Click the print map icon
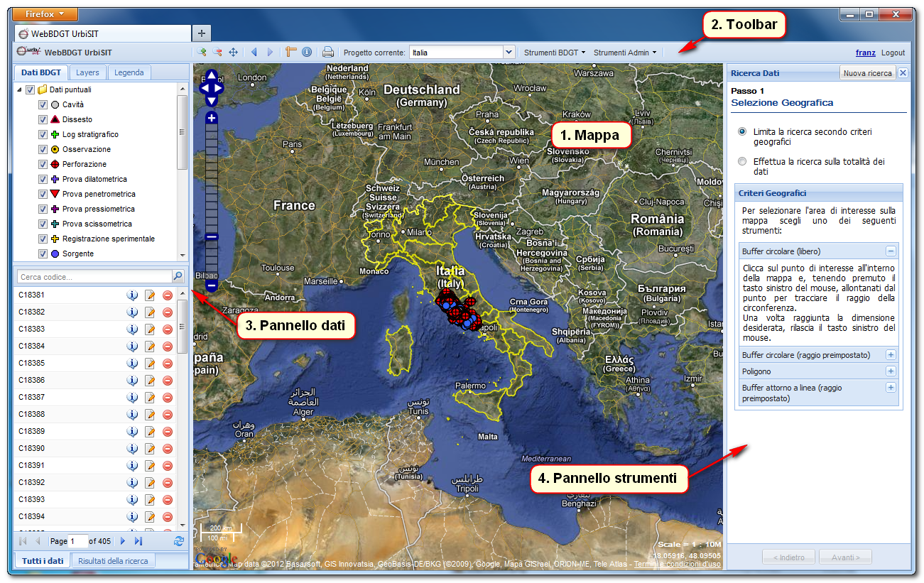The image size is (924, 583). coord(328,52)
